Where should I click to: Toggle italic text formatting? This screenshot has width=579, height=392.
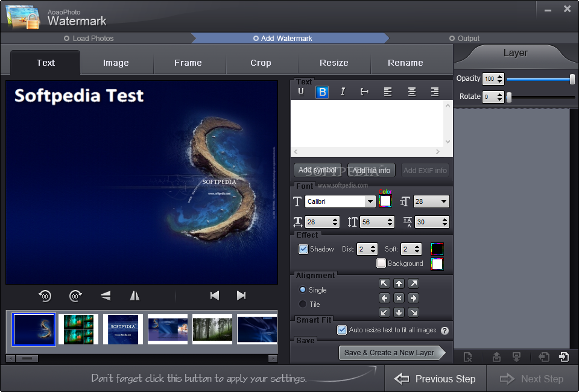pyautogui.click(x=343, y=92)
